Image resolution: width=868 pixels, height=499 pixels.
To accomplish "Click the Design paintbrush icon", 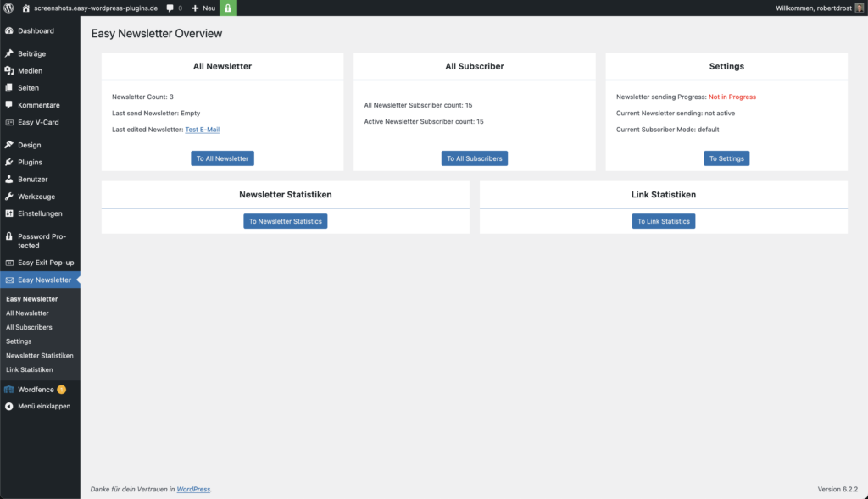I will pyautogui.click(x=8, y=145).
